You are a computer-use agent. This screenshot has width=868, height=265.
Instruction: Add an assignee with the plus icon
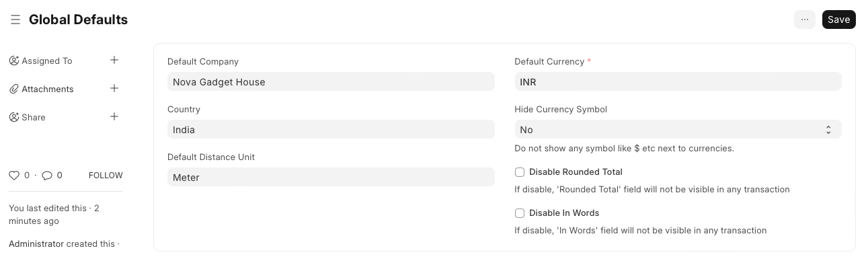pos(114,61)
